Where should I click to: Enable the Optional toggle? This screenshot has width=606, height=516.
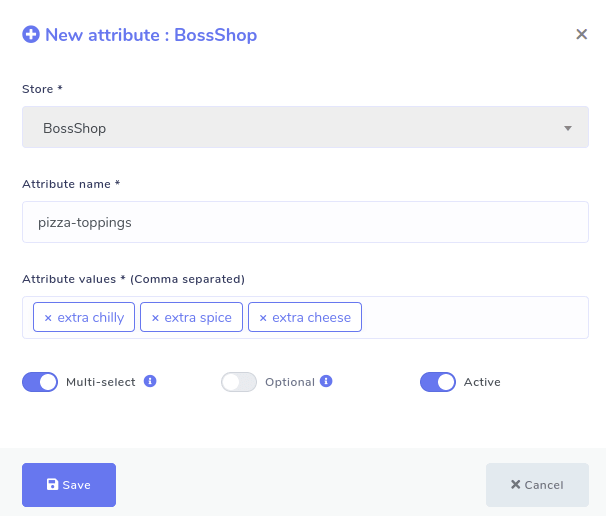pos(239,382)
